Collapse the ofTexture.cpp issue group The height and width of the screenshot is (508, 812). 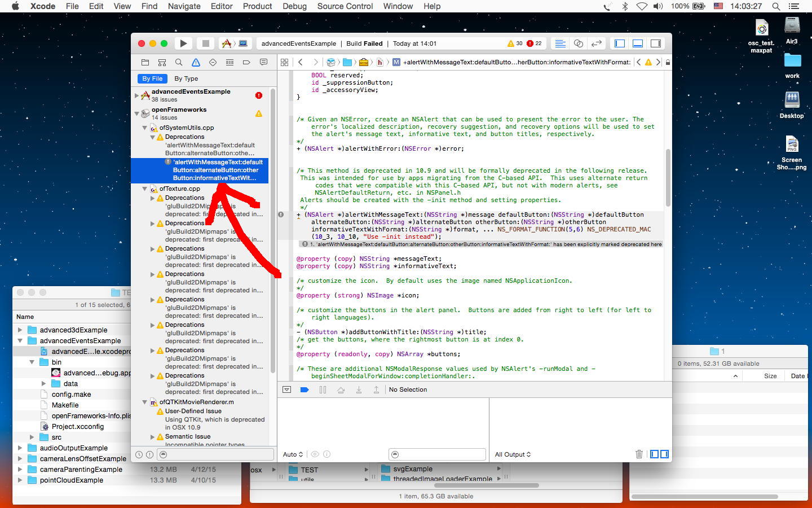[145, 189]
